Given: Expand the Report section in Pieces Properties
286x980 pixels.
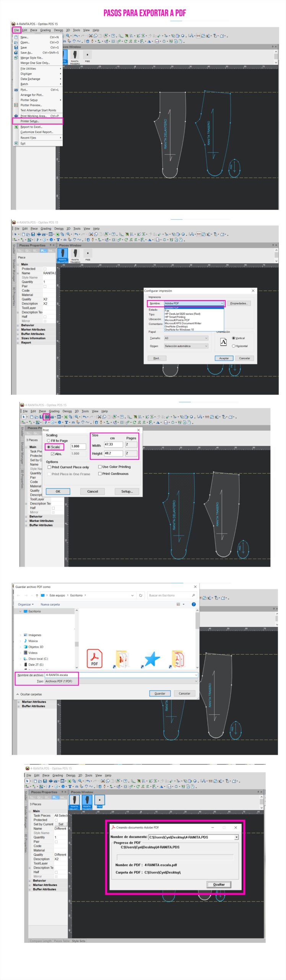Looking at the screenshot, I should (18, 343).
